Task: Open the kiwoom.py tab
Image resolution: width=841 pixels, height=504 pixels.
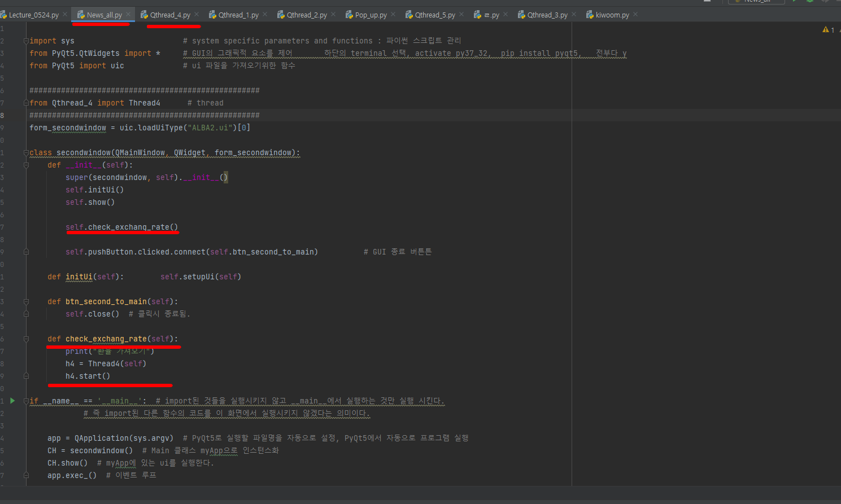Action: click(612, 15)
